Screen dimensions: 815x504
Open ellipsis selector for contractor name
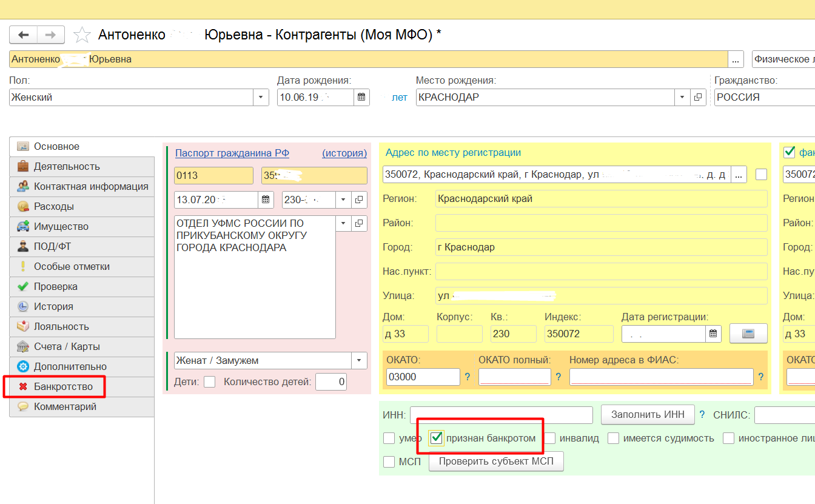pos(736,59)
